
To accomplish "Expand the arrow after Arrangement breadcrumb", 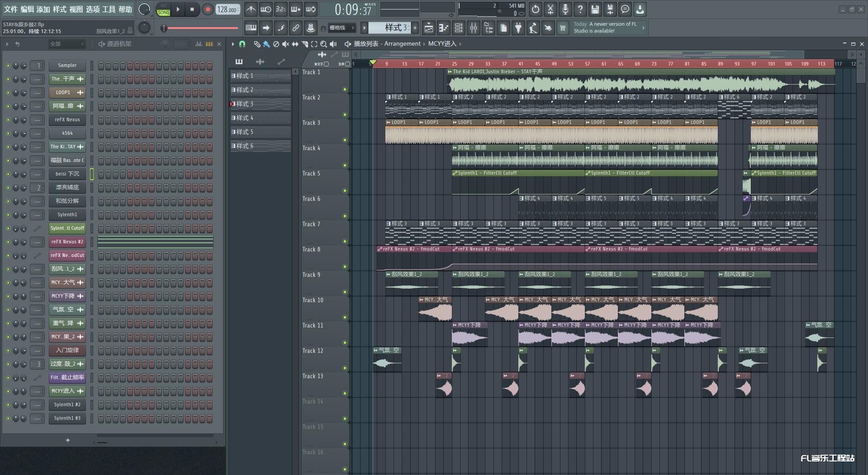I will point(424,44).
